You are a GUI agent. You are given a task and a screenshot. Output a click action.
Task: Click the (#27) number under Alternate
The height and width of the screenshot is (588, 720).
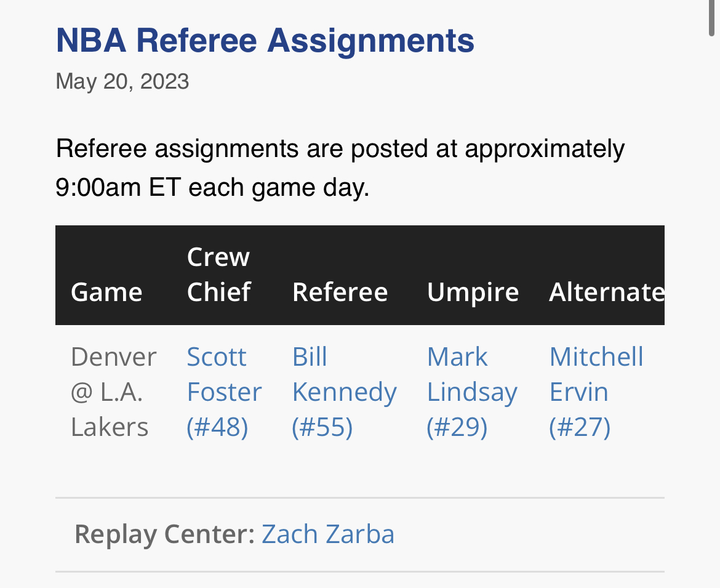580,427
